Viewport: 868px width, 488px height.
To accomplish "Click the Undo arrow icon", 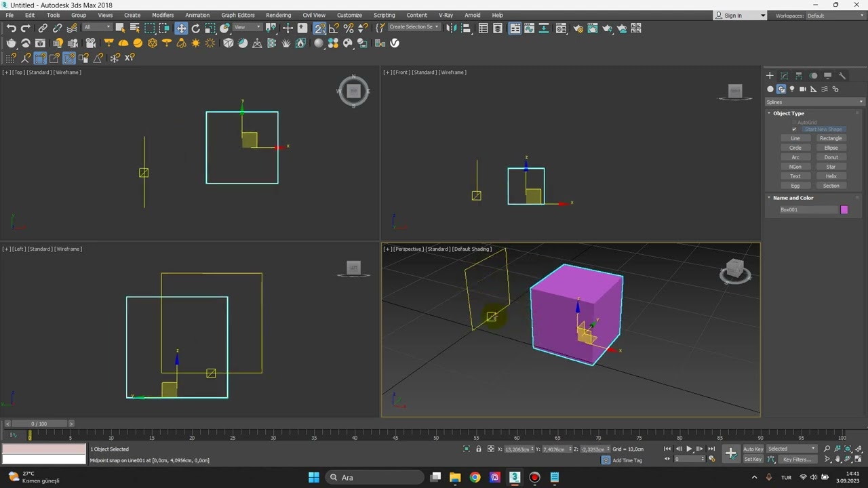I will pyautogui.click(x=11, y=28).
